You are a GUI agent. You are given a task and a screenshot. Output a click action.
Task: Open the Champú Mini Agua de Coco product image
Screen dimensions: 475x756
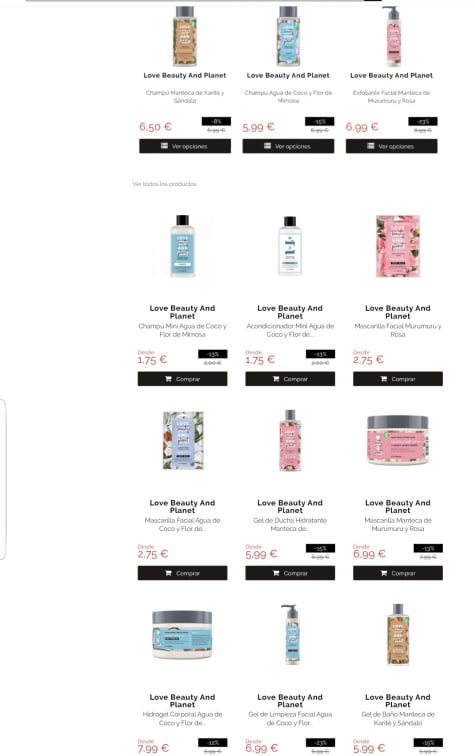182,246
